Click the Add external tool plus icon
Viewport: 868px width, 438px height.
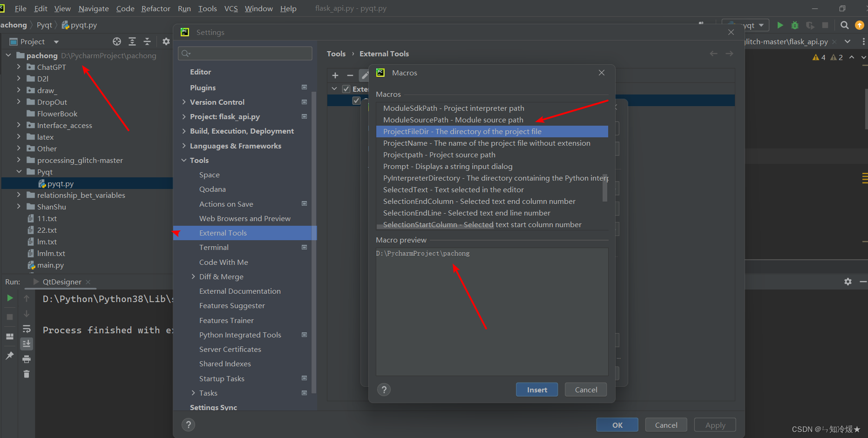coord(335,75)
